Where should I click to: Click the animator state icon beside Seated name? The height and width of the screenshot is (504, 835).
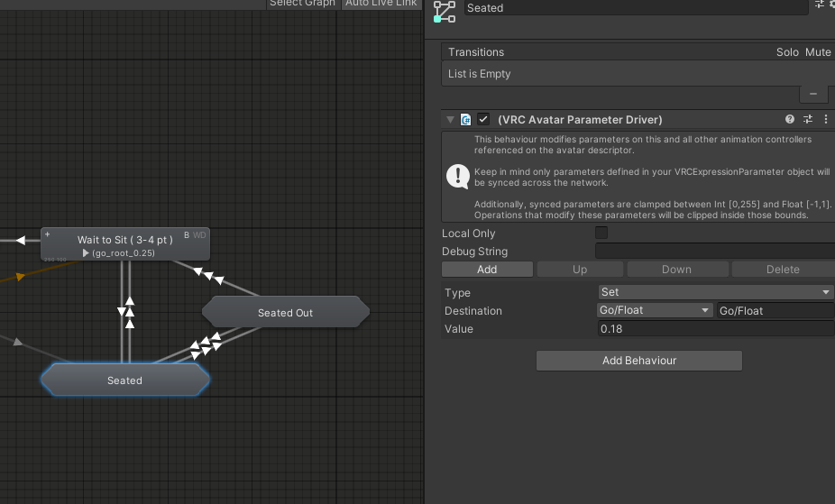click(445, 12)
